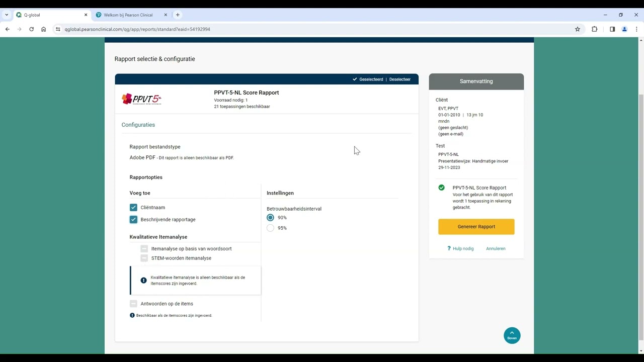Open site information icon in address bar
644x362 pixels.
tap(58, 29)
